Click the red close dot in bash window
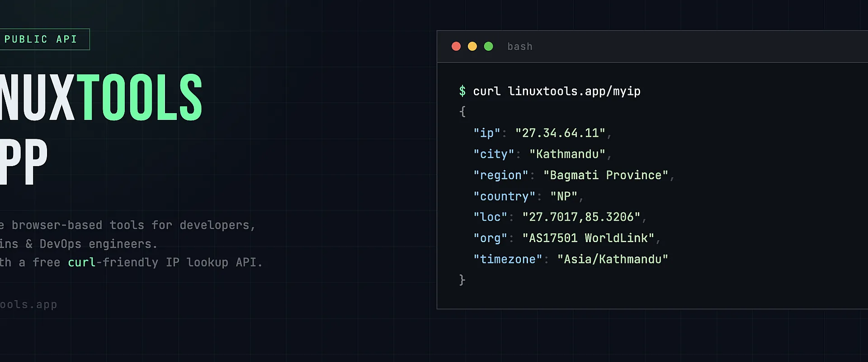Viewport: 868px width, 362px height. pos(456,47)
